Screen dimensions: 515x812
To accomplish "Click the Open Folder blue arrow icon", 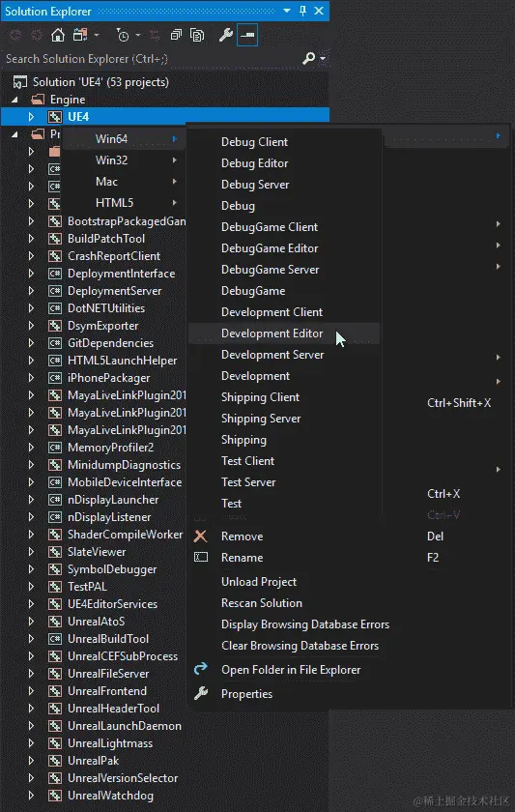I will pos(200,669).
